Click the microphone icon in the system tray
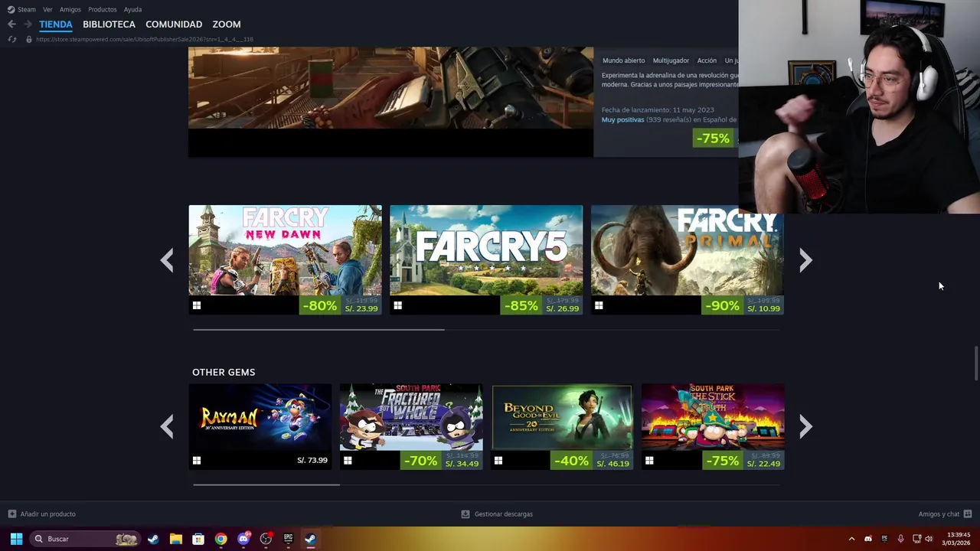Viewport: 980px width, 551px height. (x=900, y=539)
